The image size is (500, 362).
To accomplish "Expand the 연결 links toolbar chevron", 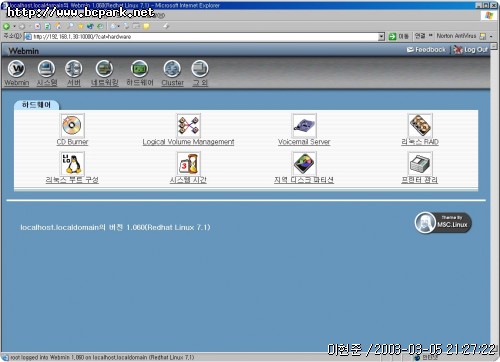I will pyautogui.click(x=430, y=35).
